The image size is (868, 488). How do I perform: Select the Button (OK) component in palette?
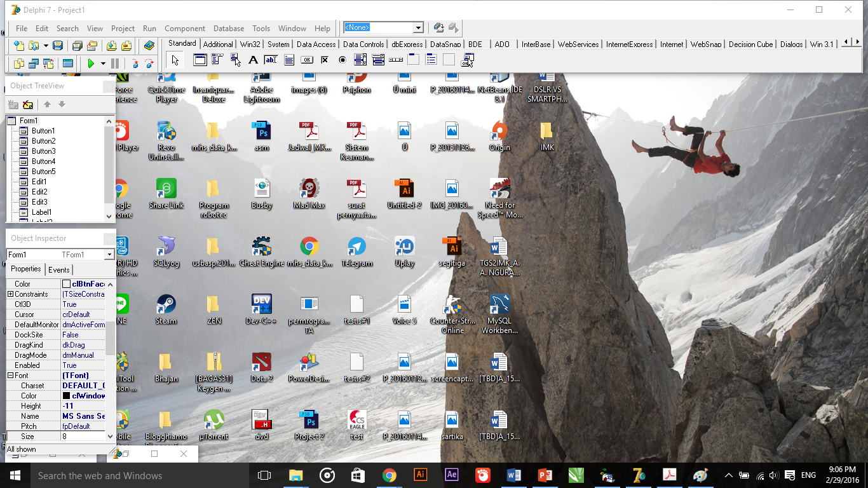click(307, 60)
